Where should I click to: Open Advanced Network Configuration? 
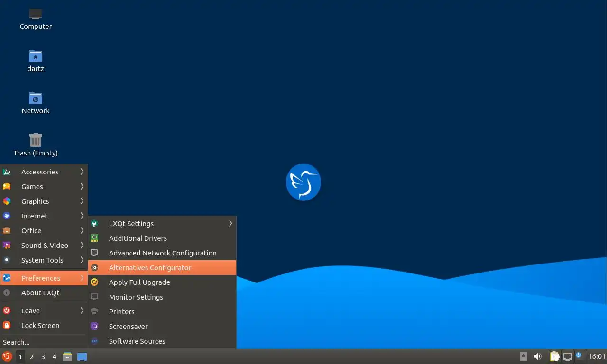[162, 253]
